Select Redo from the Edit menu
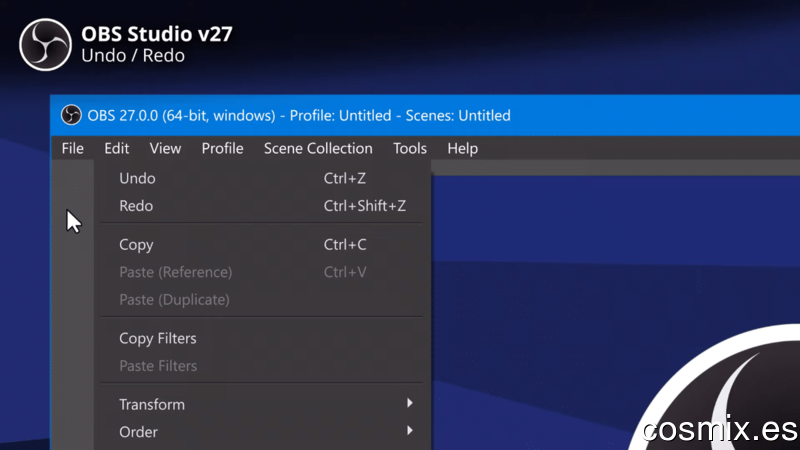 pos(262,206)
